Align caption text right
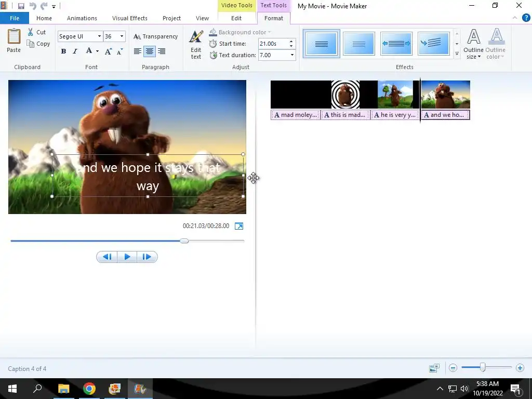The height and width of the screenshot is (399, 532). coord(162,51)
